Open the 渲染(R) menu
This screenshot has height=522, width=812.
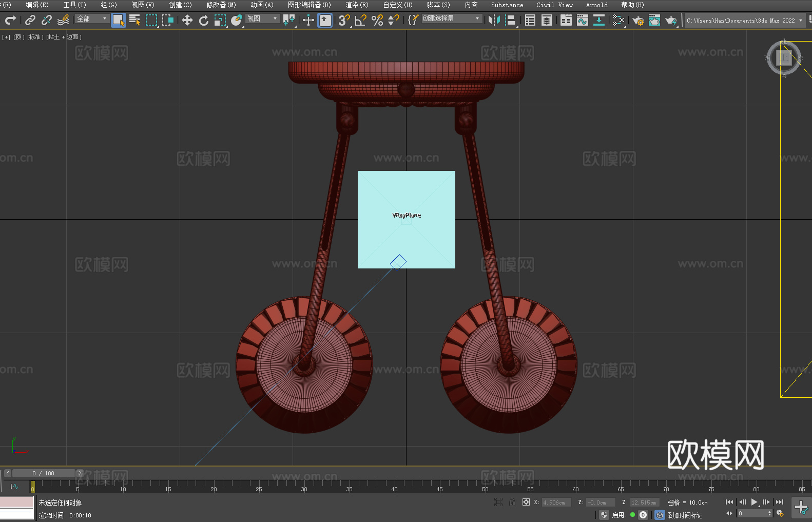coord(357,5)
